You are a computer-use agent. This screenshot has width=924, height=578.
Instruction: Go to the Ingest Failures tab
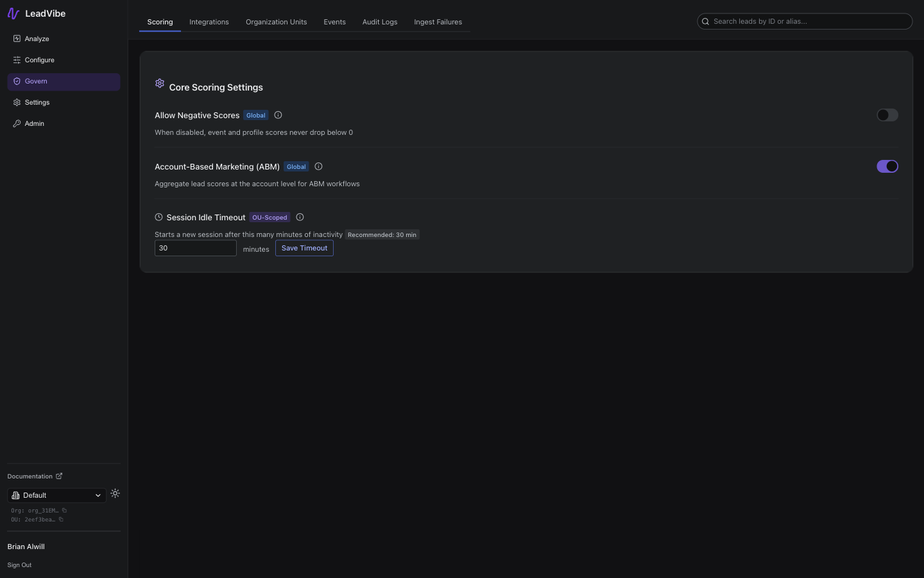point(438,22)
